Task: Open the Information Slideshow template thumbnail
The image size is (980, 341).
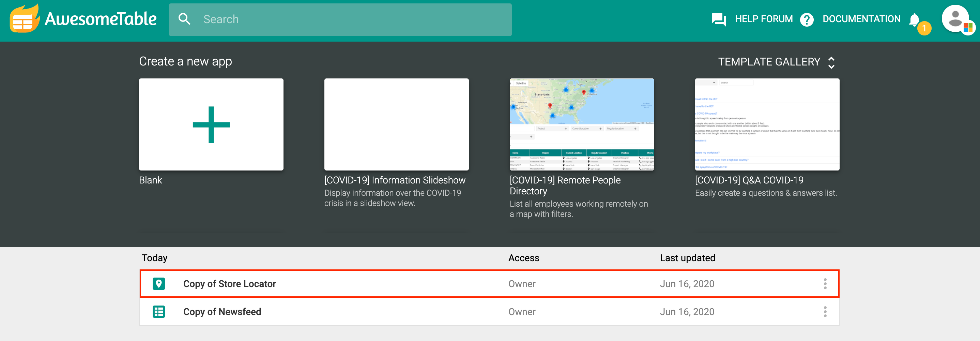Action: [x=396, y=124]
